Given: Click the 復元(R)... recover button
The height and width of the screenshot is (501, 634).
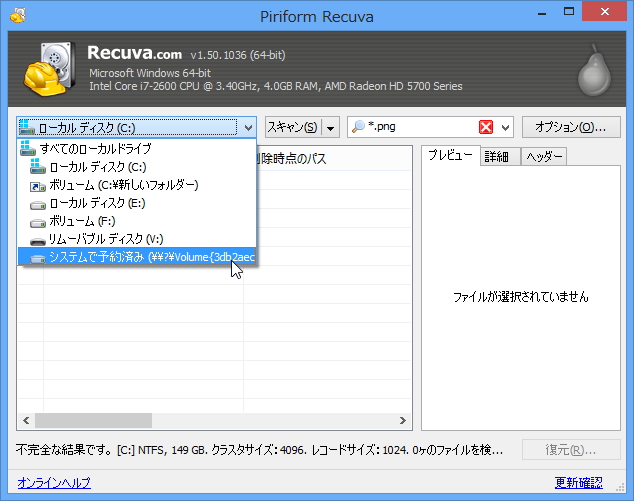Looking at the screenshot, I should point(571,450).
